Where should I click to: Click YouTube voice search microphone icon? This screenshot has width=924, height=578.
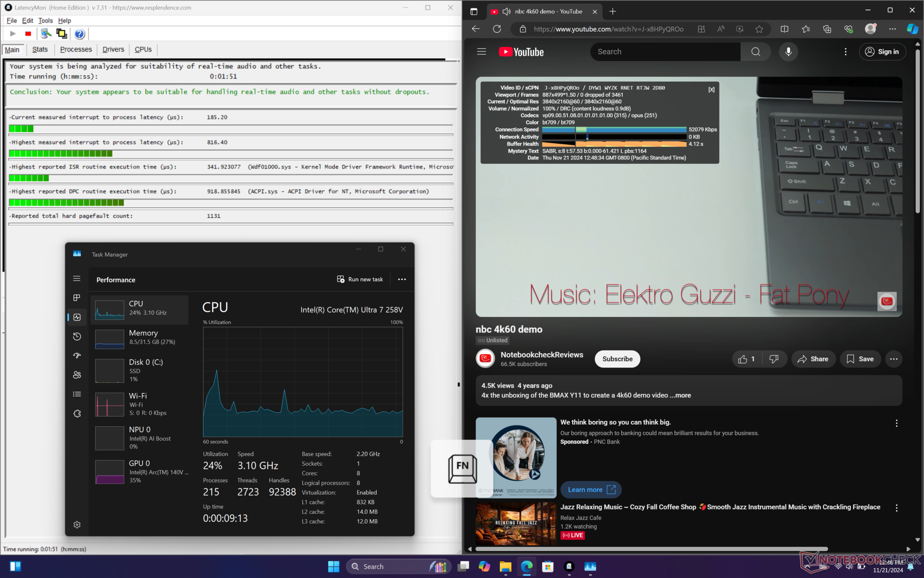[x=788, y=52]
